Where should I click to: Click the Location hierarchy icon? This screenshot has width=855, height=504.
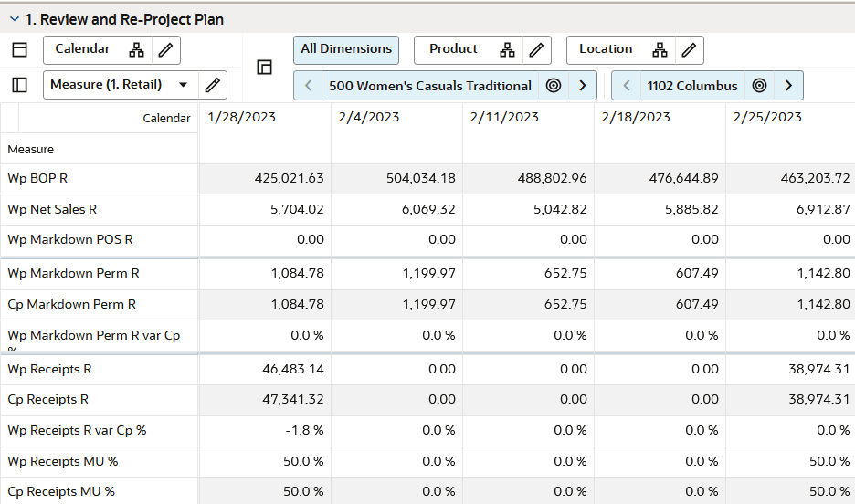click(x=660, y=49)
